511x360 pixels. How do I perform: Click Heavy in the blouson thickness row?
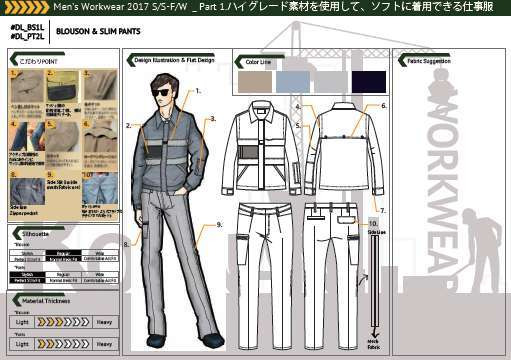click(104, 322)
